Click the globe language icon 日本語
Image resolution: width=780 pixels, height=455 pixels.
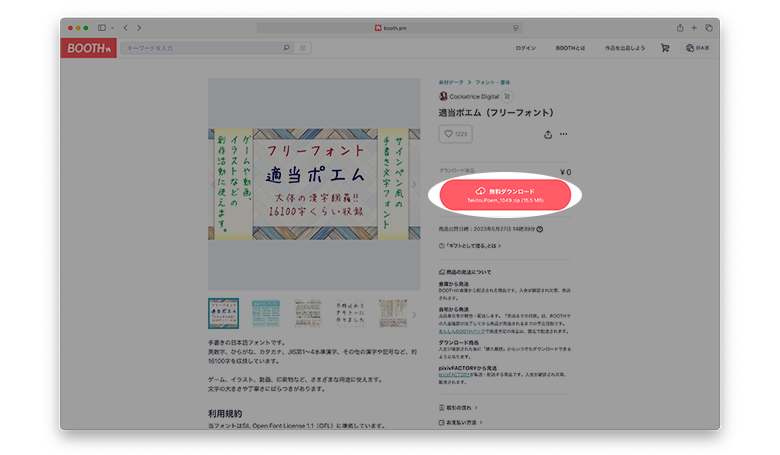pos(697,48)
